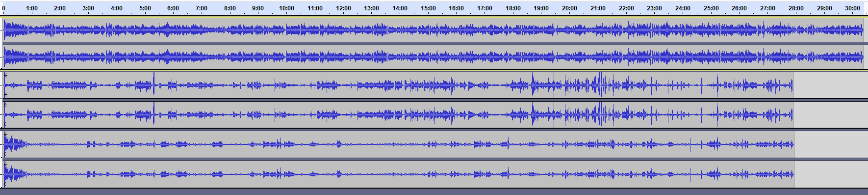Click the first track's top channel waveform under 15:00
The height and width of the screenshot is (195, 868).
(428, 30)
